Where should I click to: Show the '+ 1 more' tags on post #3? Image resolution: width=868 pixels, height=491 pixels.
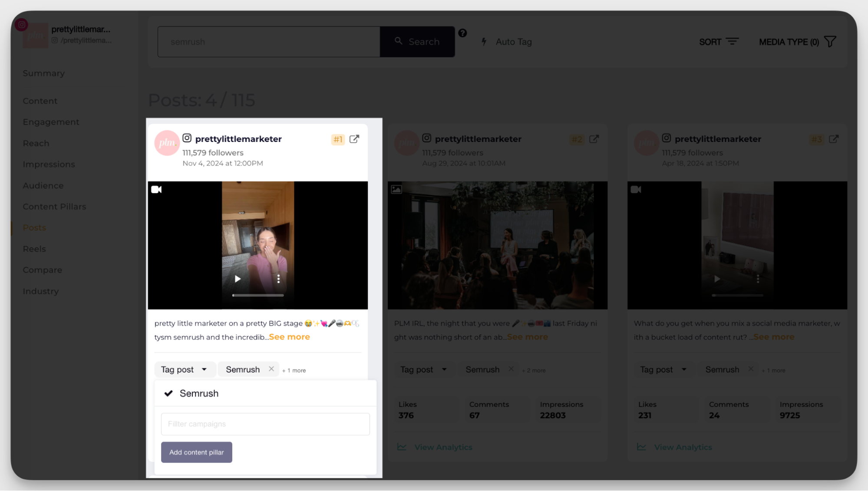click(x=773, y=370)
